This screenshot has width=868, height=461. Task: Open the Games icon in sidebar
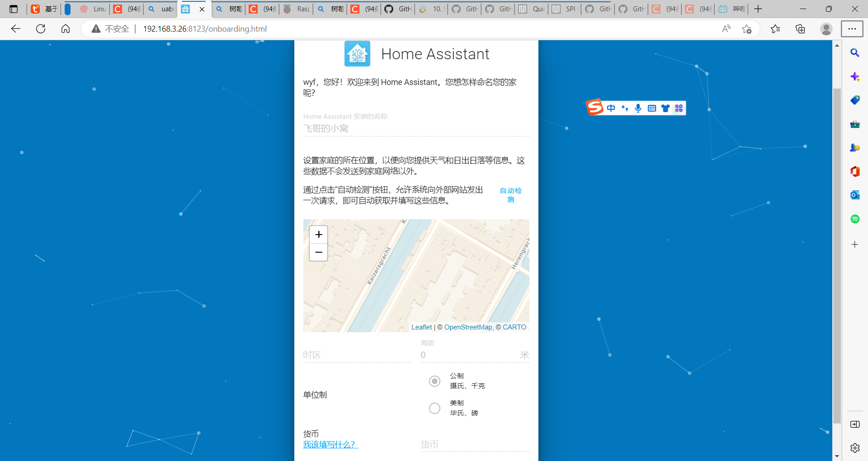click(x=855, y=147)
